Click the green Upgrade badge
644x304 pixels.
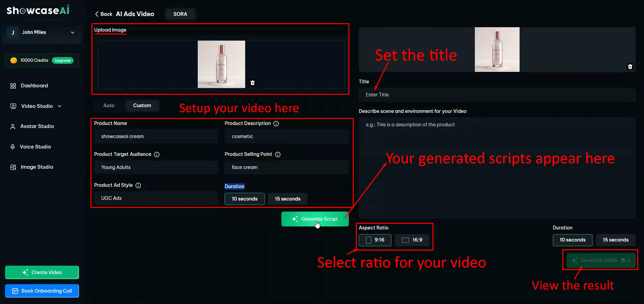(x=63, y=60)
